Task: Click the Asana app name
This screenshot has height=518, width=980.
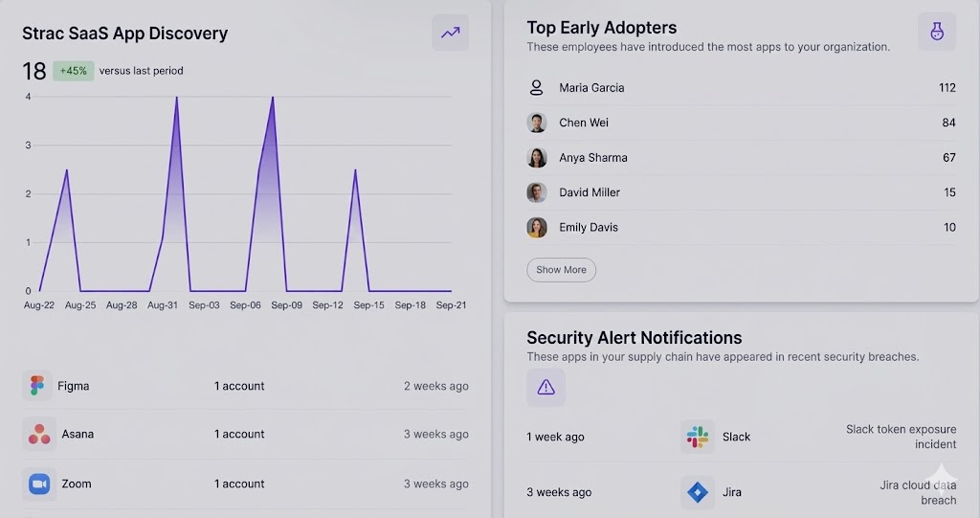Action: click(x=78, y=434)
